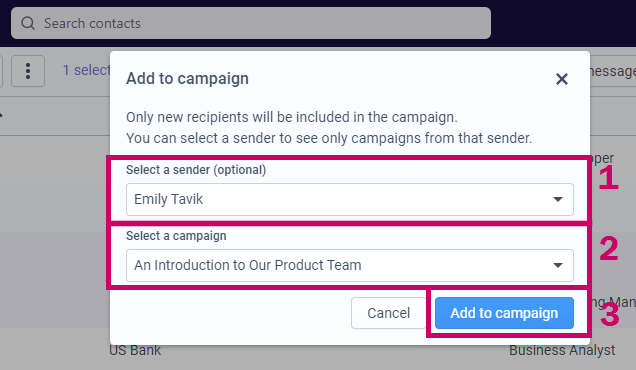This screenshot has height=370, width=636.
Task: Open the sender dropdown showing Emily Tavik
Action: [350, 199]
